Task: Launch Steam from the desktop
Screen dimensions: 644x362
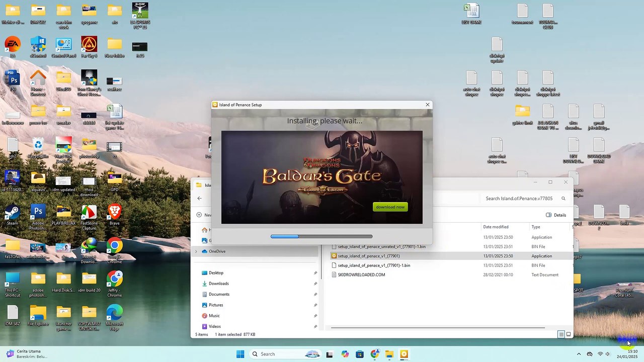Action: [13, 215]
